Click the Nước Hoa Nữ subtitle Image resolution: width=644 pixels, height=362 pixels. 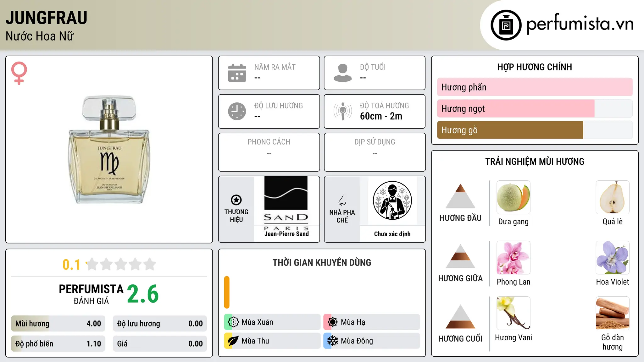pos(40,36)
